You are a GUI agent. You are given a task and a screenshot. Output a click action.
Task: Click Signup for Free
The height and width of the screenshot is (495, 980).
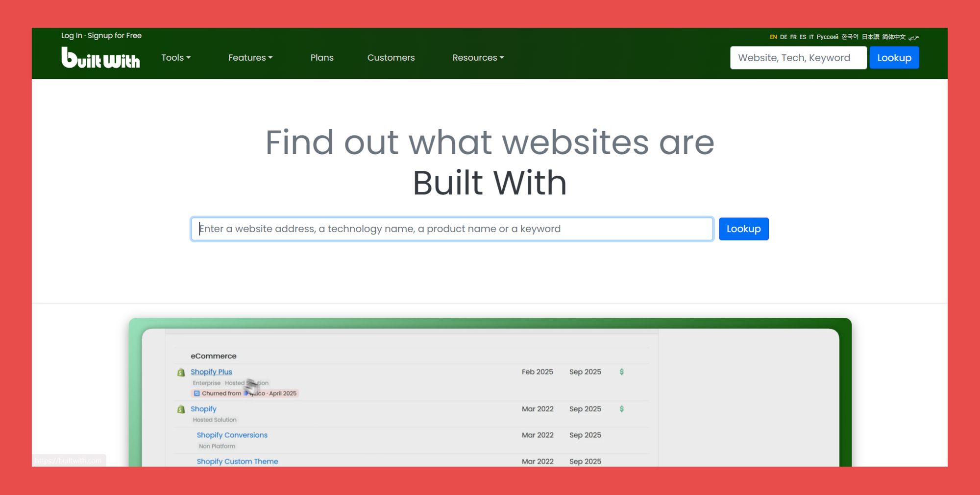[x=114, y=35]
